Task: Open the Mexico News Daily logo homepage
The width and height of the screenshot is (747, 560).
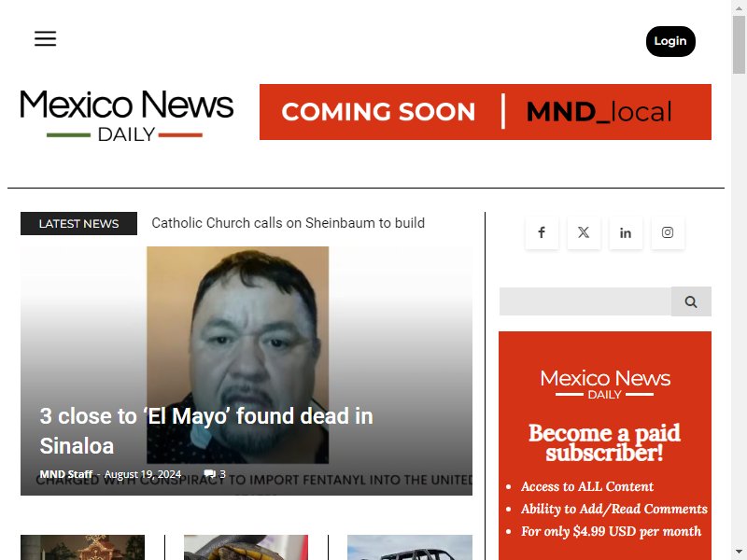Action: coord(127,116)
